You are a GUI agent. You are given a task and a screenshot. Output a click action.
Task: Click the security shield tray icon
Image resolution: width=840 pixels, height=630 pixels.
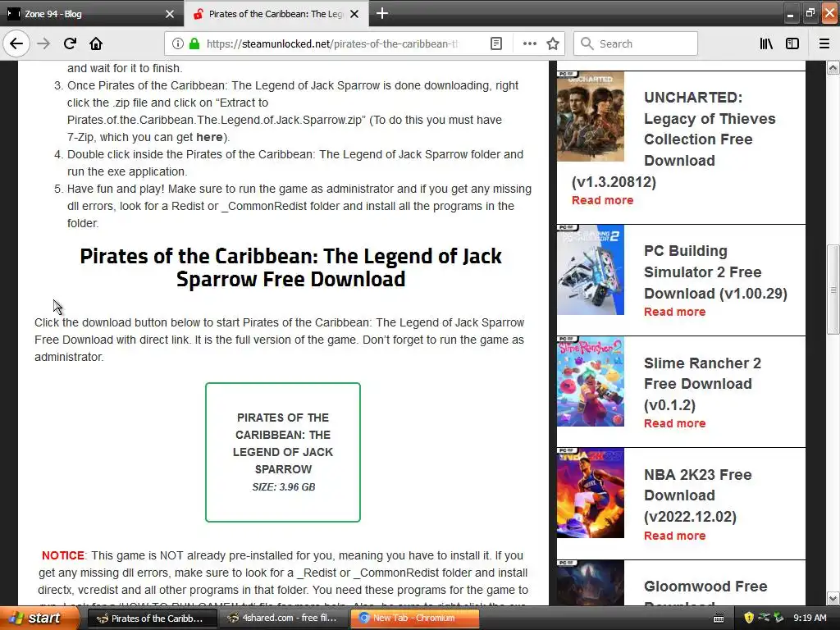pos(749,618)
